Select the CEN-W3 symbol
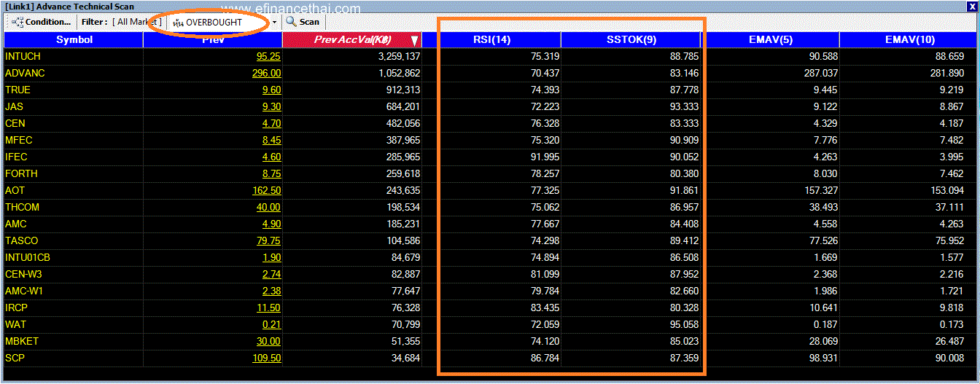The height and width of the screenshot is (384, 980). (22, 274)
